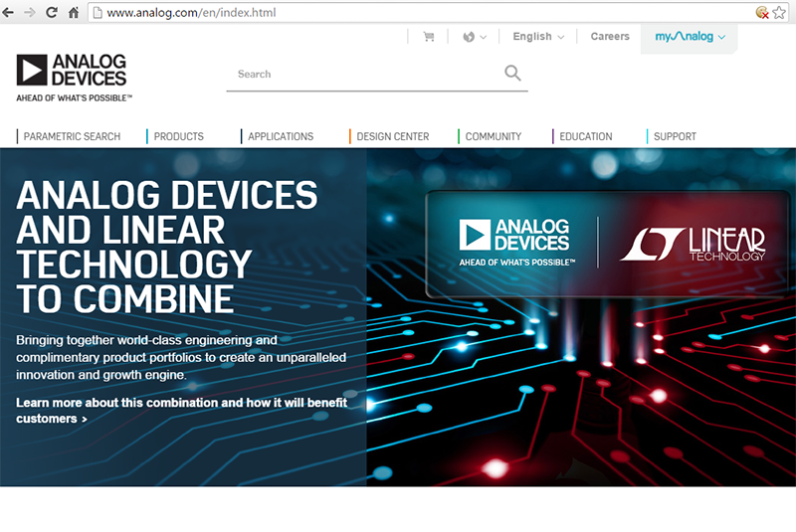796x532 pixels.
Task: Open the globe region dropdown
Action: pyautogui.click(x=475, y=37)
